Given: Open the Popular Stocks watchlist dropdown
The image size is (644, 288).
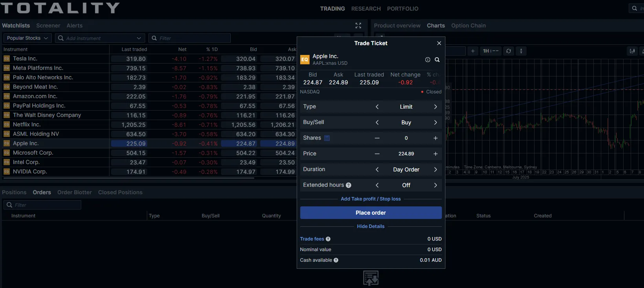Looking at the screenshot, I should coord(27,38).
